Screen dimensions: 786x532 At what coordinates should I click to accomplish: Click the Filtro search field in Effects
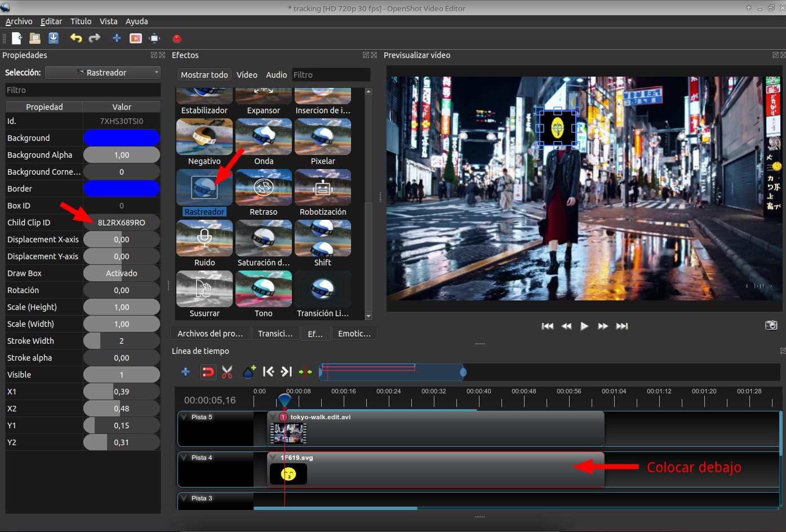pyautogui.click(x=331, y=74)
